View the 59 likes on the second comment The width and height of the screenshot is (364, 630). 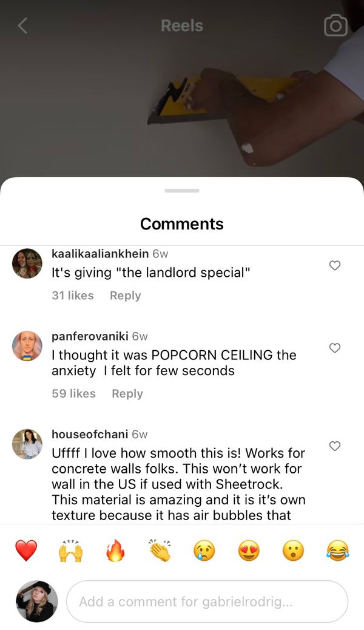[73, 393]
